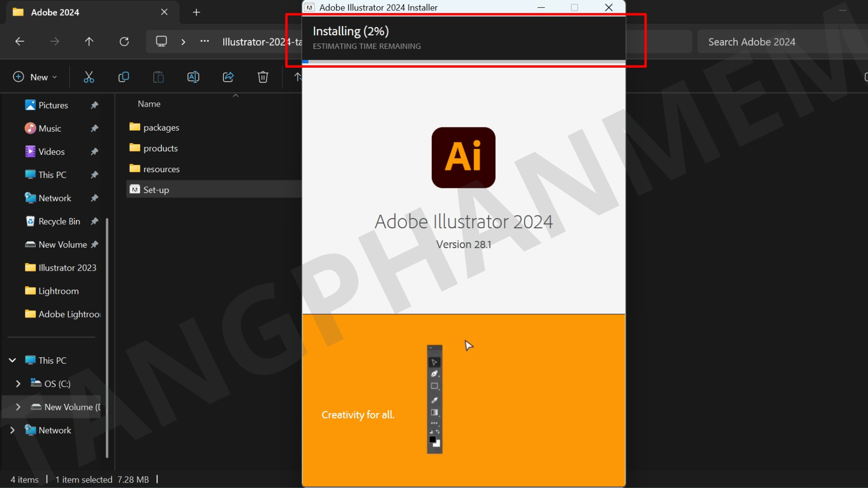Click the address bar chevron after PC icon
This screenshot has width=868, height=488.
(183, 42)
